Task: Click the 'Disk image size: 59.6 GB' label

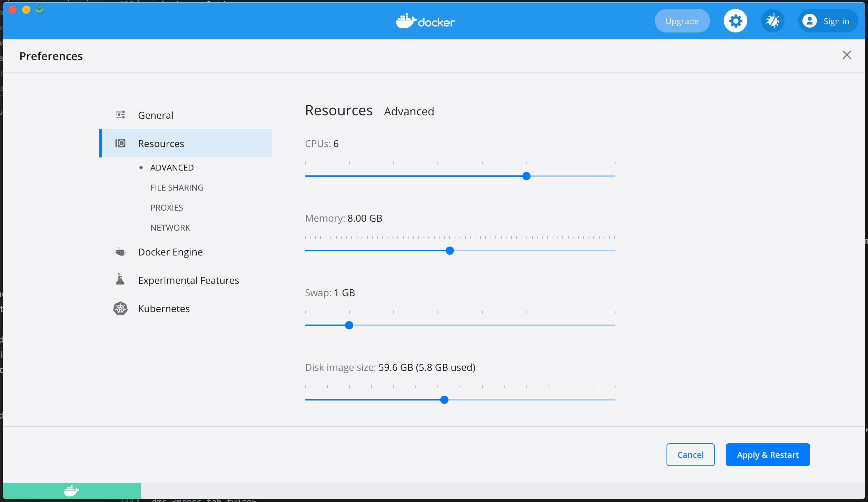Action: coord(390,367)
